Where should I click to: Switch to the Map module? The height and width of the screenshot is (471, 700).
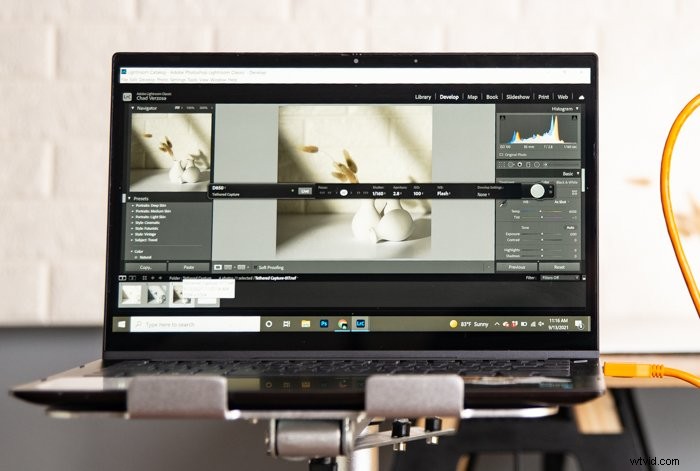[472, 97]
